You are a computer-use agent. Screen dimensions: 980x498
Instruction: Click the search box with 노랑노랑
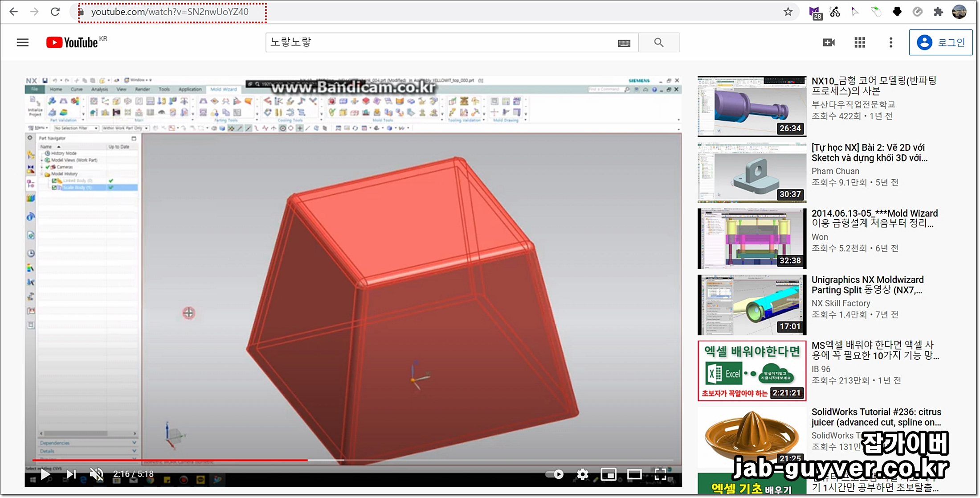point(441,42)
